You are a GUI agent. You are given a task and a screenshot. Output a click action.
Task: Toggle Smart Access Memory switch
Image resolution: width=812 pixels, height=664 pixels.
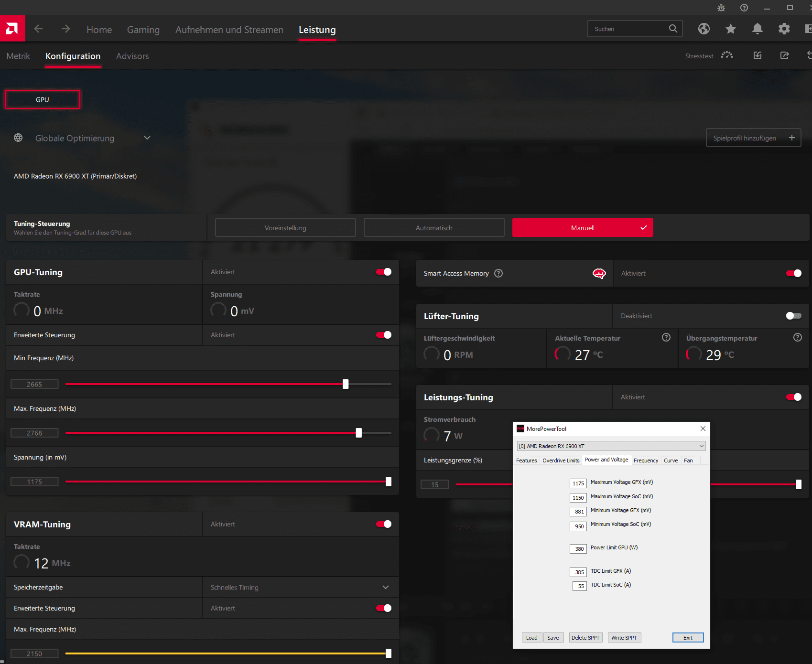tap(794, 273)
